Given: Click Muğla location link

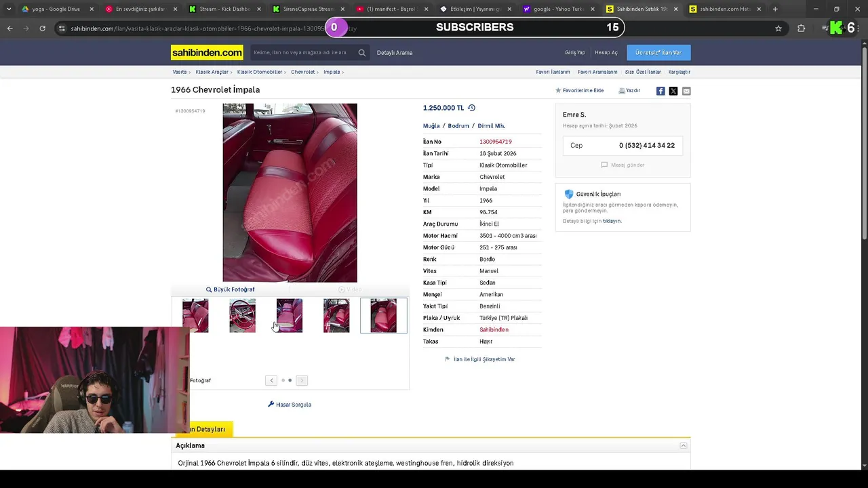Looking at the screenshot, I should pyautogui.click(x=431, y=126).
